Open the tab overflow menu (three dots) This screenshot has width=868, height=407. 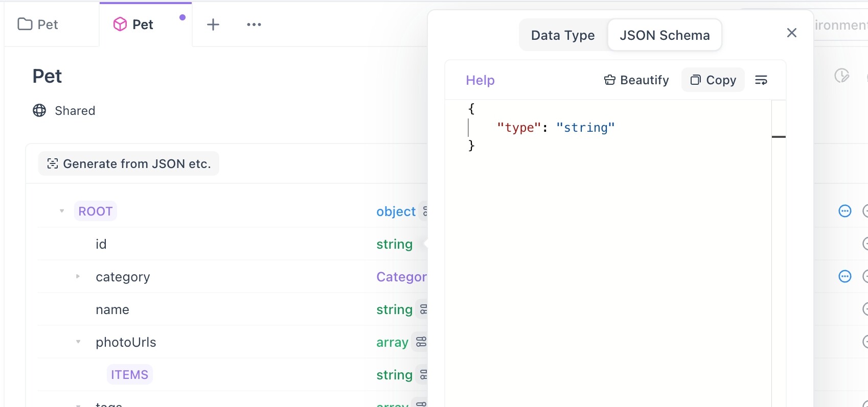[x=254, y=25]
